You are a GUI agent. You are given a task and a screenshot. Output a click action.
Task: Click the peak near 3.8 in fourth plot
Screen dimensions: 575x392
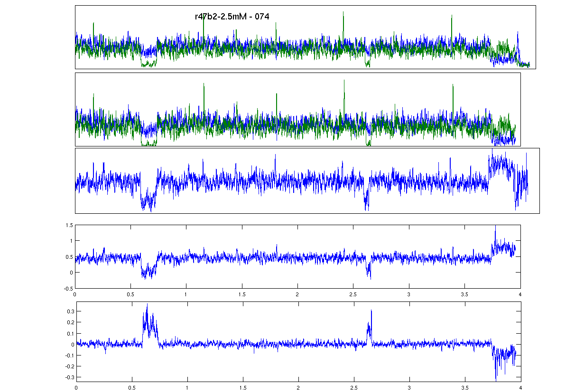495,228
